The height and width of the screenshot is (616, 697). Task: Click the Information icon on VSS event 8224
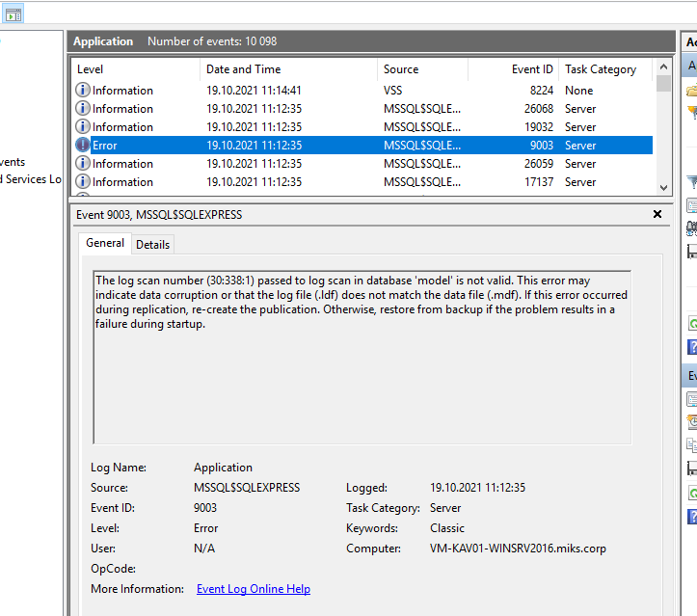(x=83, y=91)
